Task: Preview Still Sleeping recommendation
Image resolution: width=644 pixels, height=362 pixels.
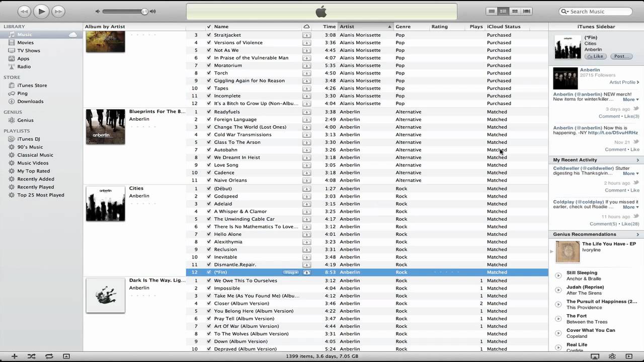Action: click(x=558, y=276)
